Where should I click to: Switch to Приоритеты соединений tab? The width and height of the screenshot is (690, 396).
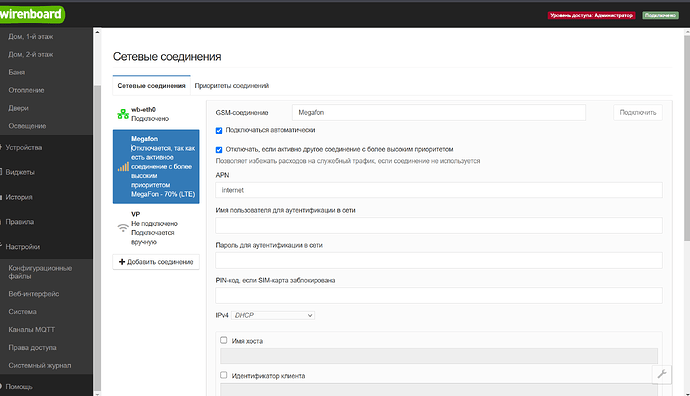(231, 86)
